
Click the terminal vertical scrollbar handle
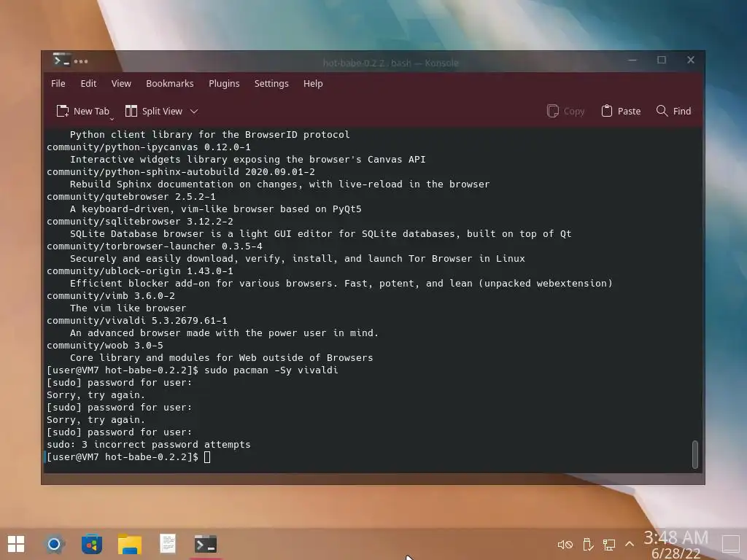tap(695, 454)
